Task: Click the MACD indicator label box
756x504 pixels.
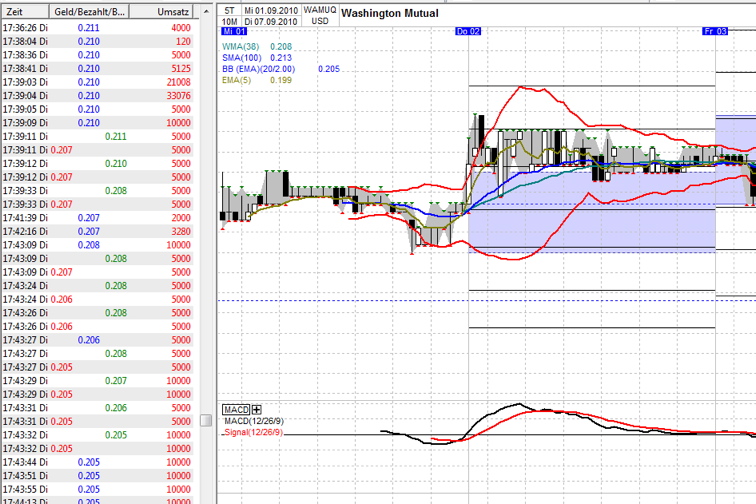Action: [x=236, y=409]
